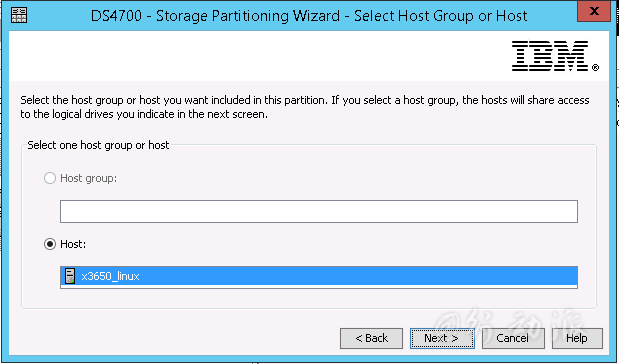The width and height of the screenshot is (619, 364).
Task: Go to previous step with Back button
Action: tap(371, 338)
